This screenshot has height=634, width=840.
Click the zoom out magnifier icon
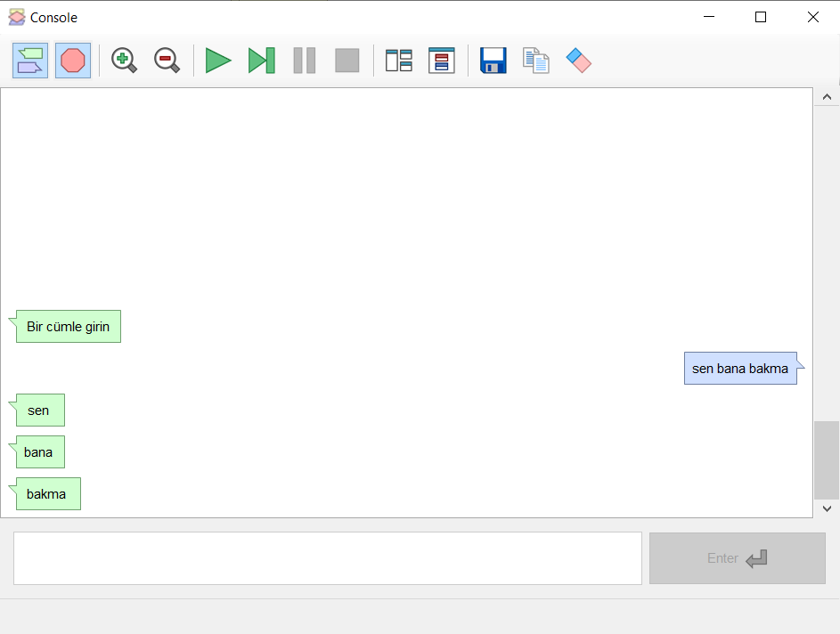pos(167,61)
